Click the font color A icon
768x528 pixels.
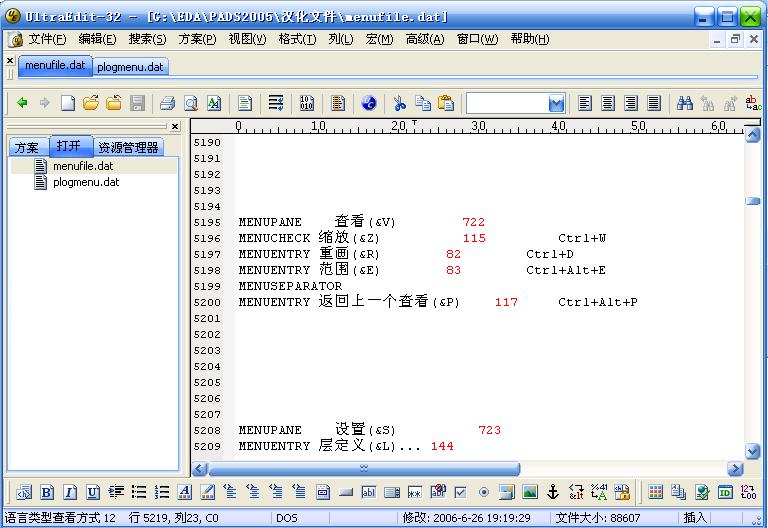[185, 492]
